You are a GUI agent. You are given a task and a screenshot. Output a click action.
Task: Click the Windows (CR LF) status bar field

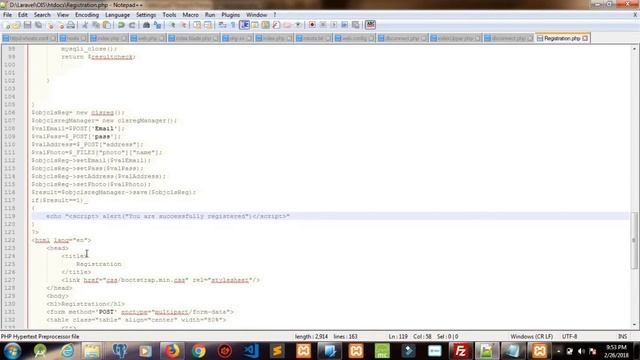pyautogui.click(x=531, y=337)
